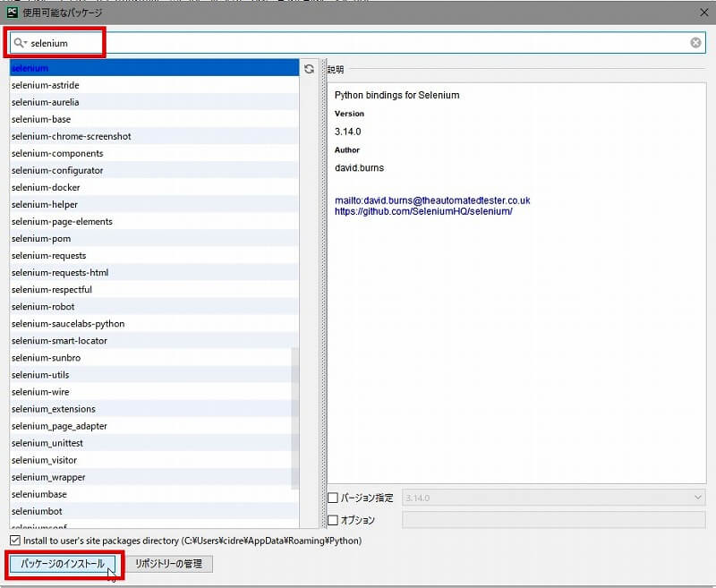Open the version 3.14.0 dropdown
This screenshot has width=716, height=588.
[x=554, y=498]
